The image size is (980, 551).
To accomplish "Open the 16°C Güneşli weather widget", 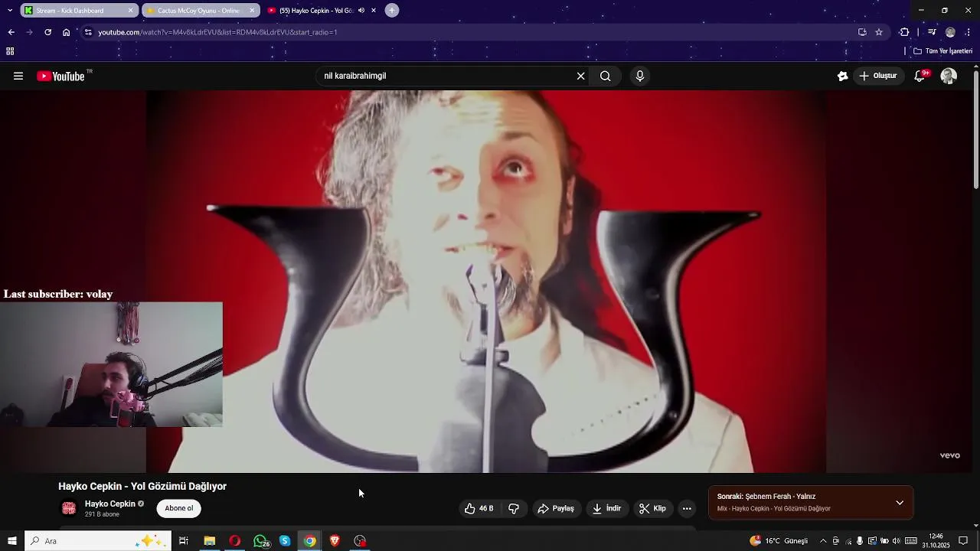I will pyautogui.click(x=779, y=541).
